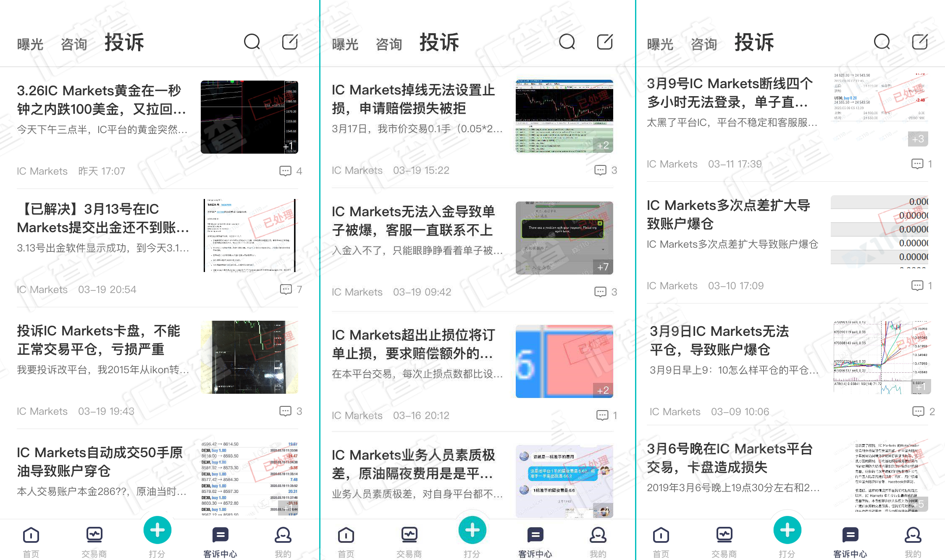Open IC Markets无法入金 complaint title
The width and height of the screenshot is (945, 560).
[414, 220]
